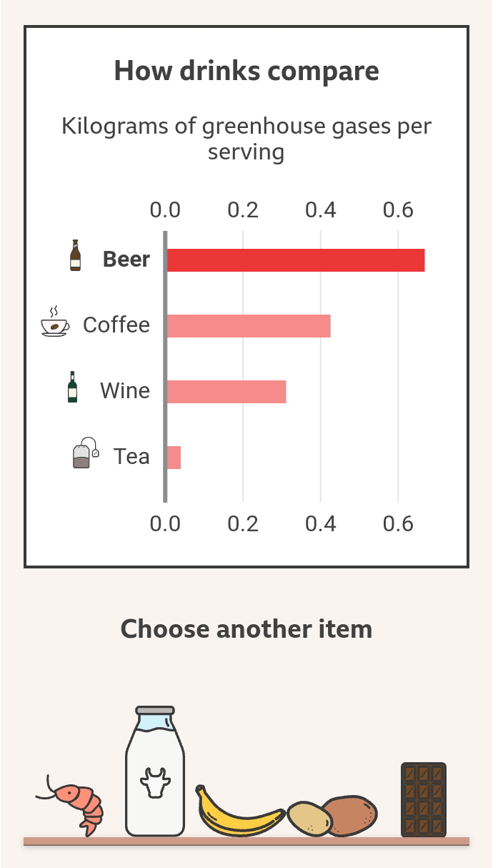Click the Tea label
This screenshot has width=503, height=868.
pos(131,456)
